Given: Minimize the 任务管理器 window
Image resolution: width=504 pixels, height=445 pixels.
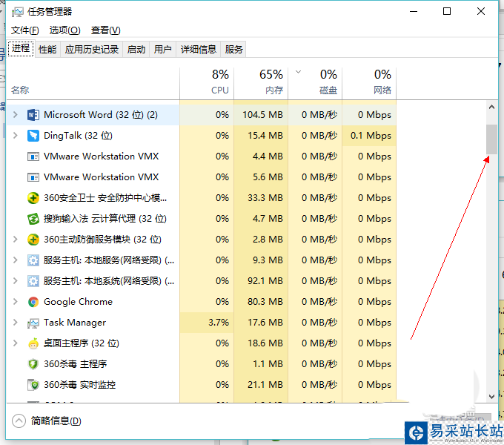Looking at the screenshot, I should pos(414,12).
